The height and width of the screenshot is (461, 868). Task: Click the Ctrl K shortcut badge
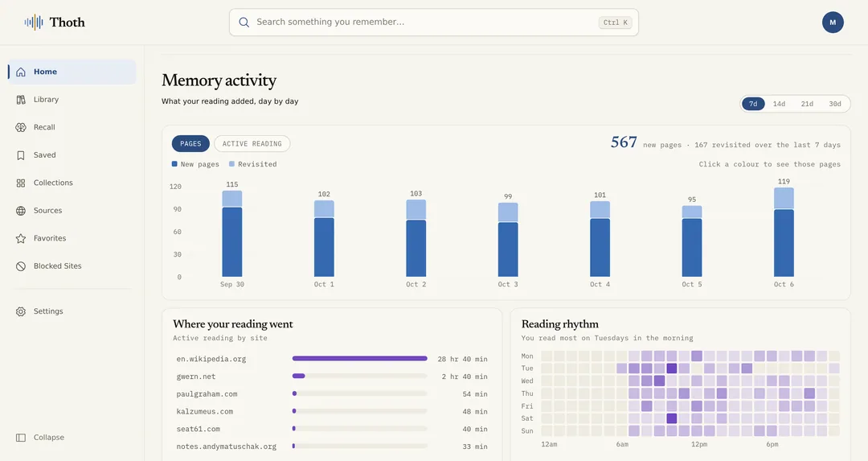point(615,23)
